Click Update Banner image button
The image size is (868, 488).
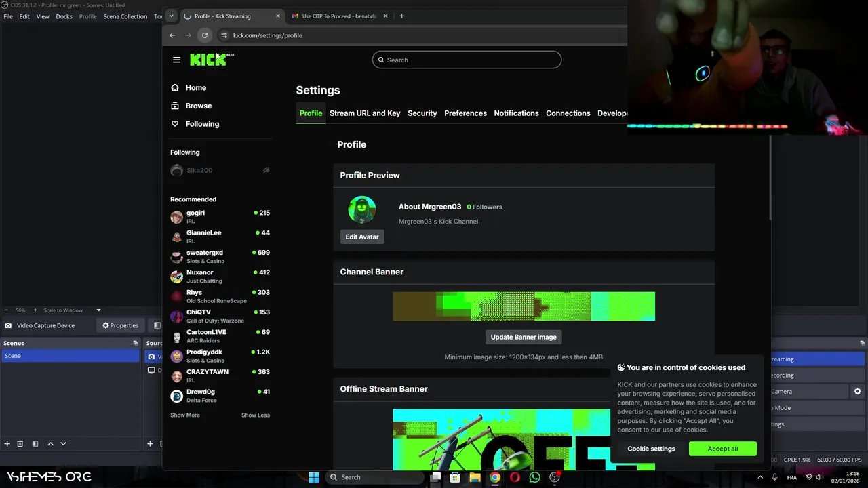pos(524,337)
